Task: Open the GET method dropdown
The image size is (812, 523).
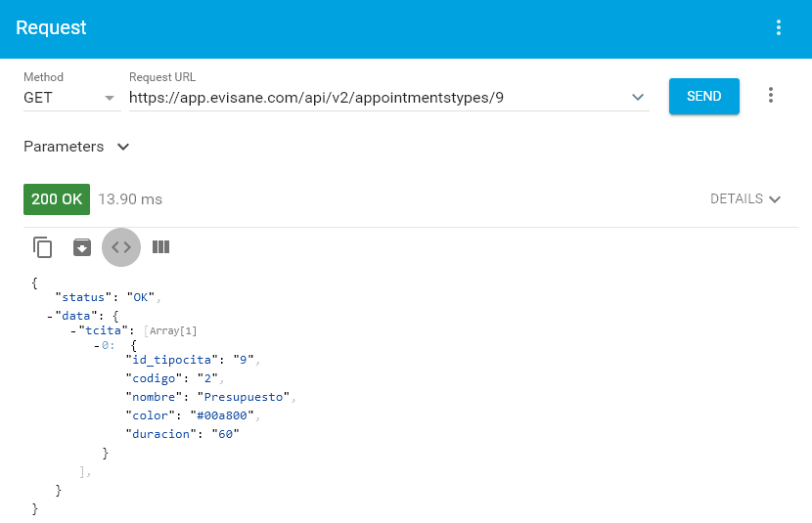Action: (70, 98)
